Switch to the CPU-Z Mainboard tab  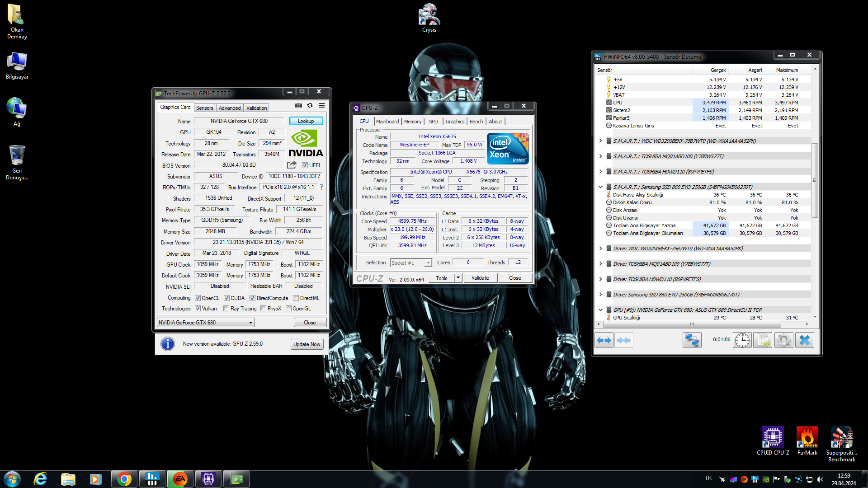pos(387,122)
